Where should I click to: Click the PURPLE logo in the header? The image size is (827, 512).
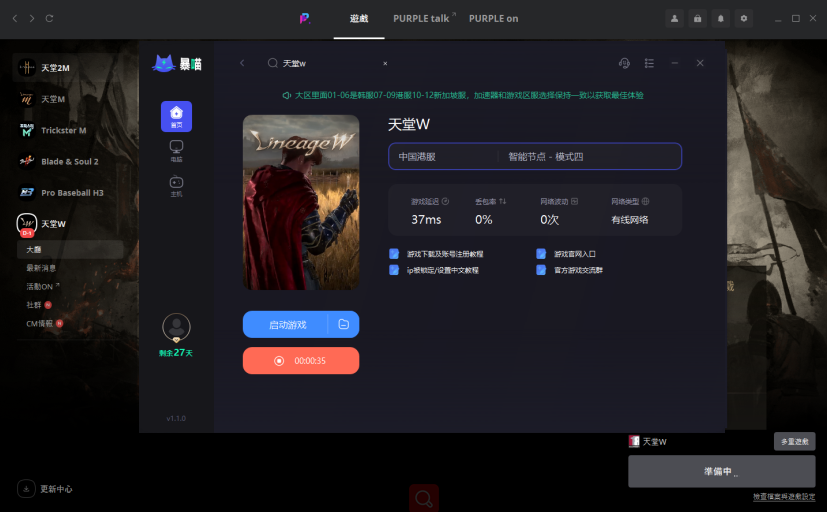point(305,18)
